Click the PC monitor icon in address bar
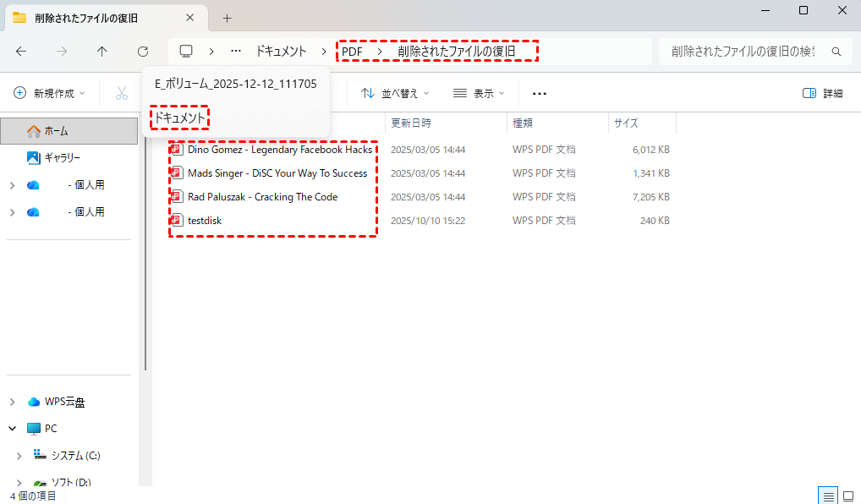861x504 pixels. point(186,52)
